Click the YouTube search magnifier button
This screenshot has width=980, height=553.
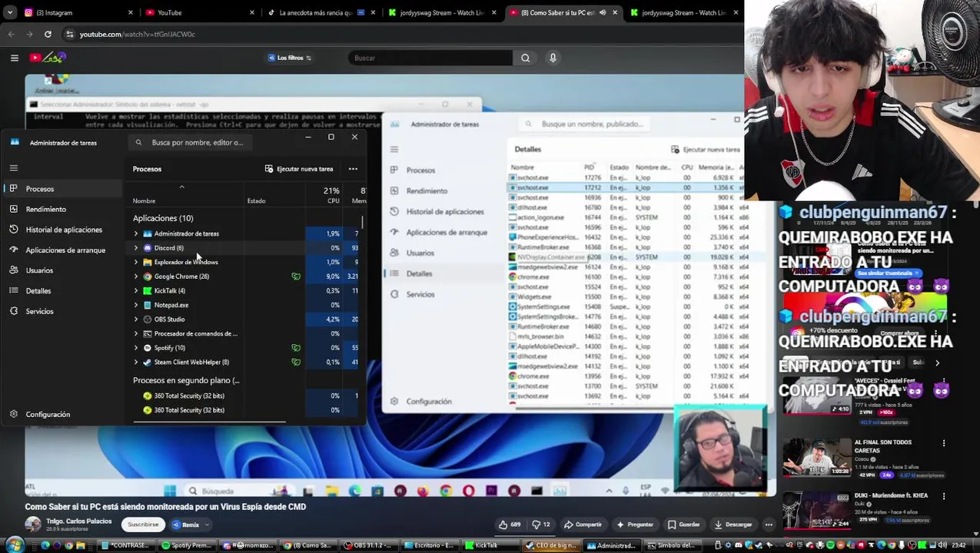pyautogui.click(x=525, y=58)
